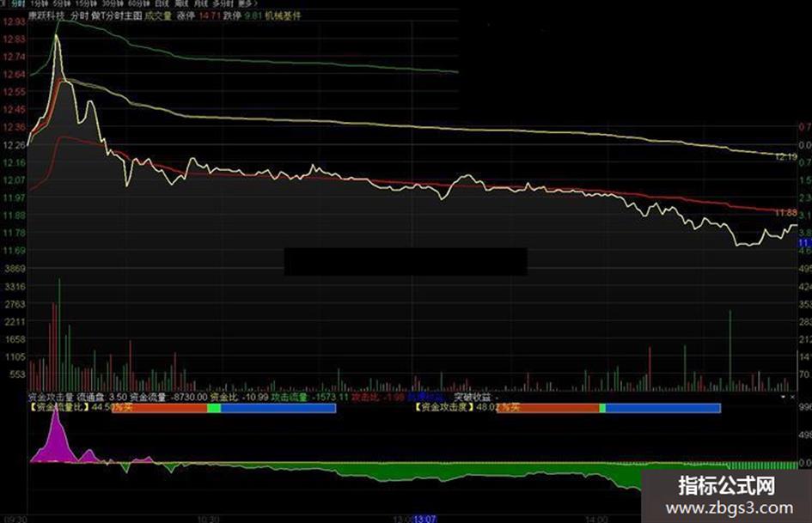Switch to the 60分钟 period tab
Screen dimensions: 812x523
click(x=139, y=3)
